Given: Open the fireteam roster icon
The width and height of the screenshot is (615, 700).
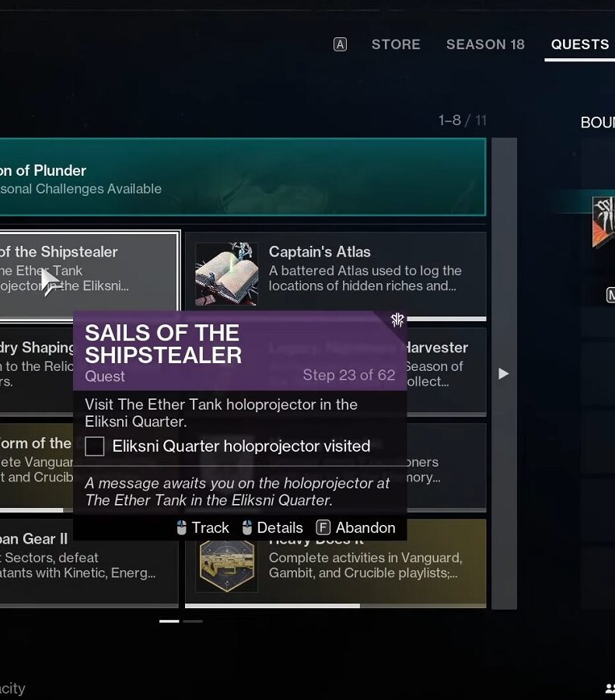Looking at the screenshot, I should point(610,688).
